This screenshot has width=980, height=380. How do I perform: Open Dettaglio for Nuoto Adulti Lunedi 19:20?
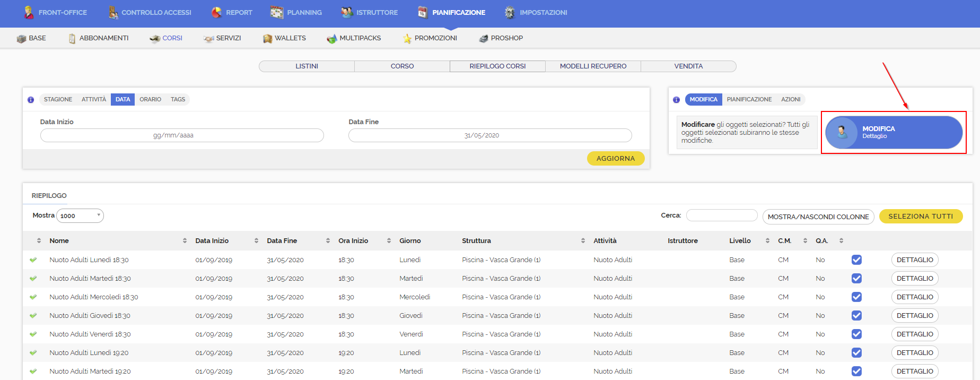pos(915,353)
